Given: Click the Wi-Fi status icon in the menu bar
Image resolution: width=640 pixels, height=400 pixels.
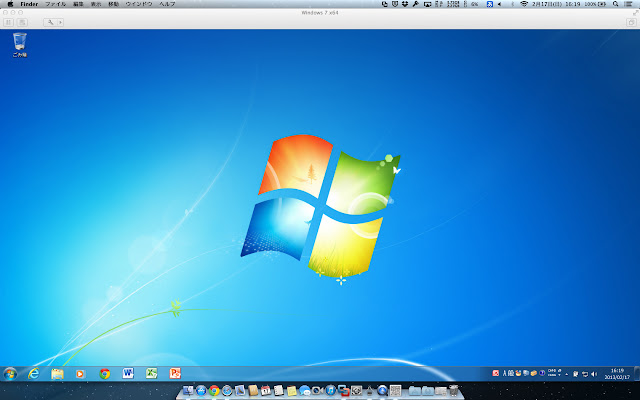Looking at the screenshot, I should 524,4.
